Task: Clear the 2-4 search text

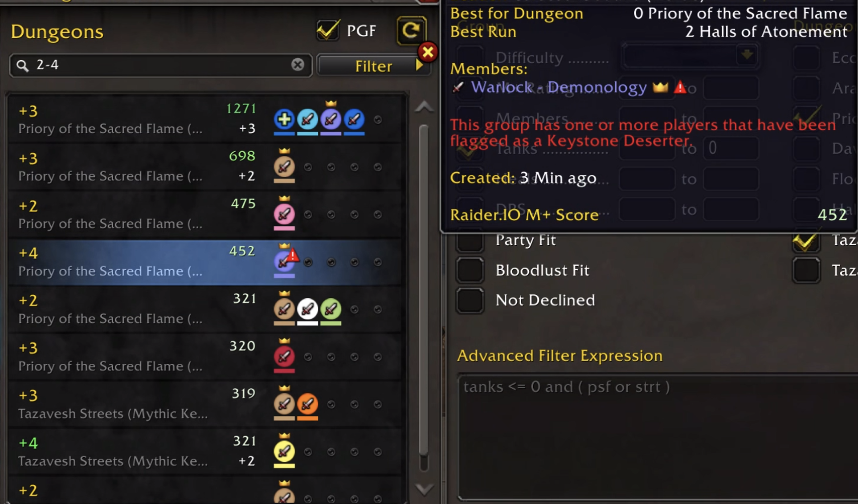Action: coord(298,65)
